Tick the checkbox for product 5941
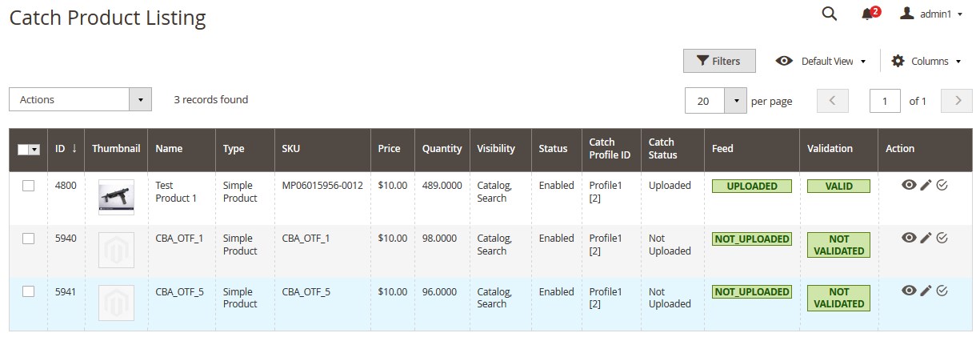This screenshot has height=337, width=980. click(x=28, y=291)
